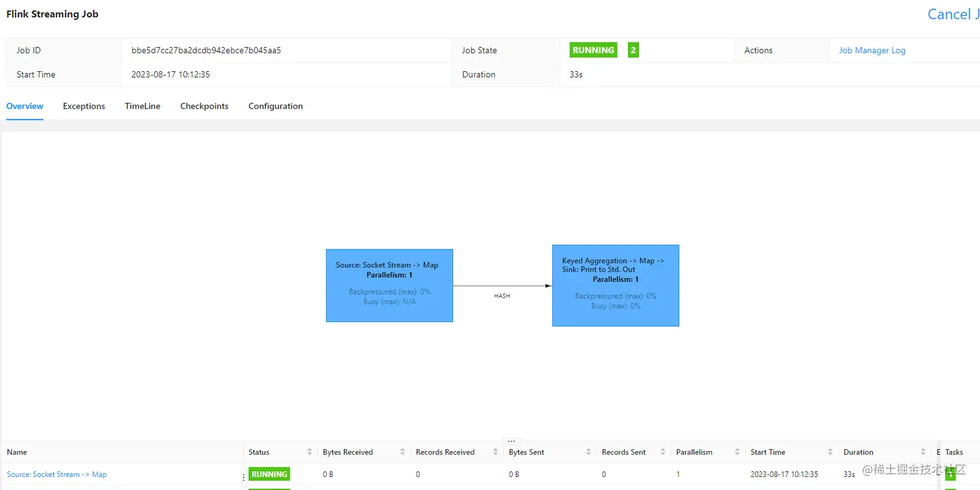
Task: Click the vertical dots handle in Source row
Action: click(x=244, y=476)
